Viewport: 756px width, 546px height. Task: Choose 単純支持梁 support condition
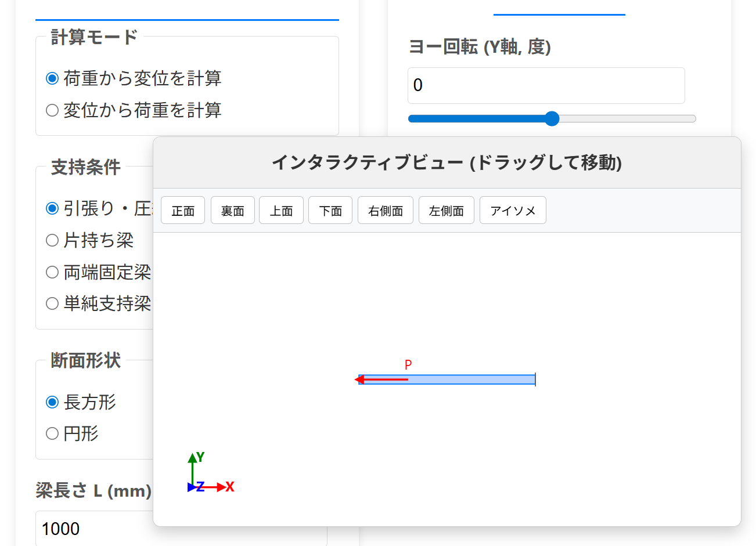(52, 303)
